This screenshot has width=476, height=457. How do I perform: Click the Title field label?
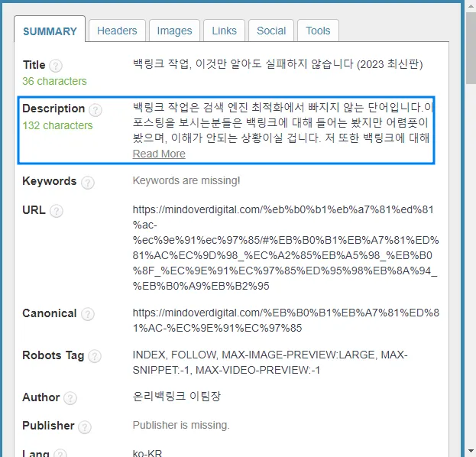pos(34,65)
